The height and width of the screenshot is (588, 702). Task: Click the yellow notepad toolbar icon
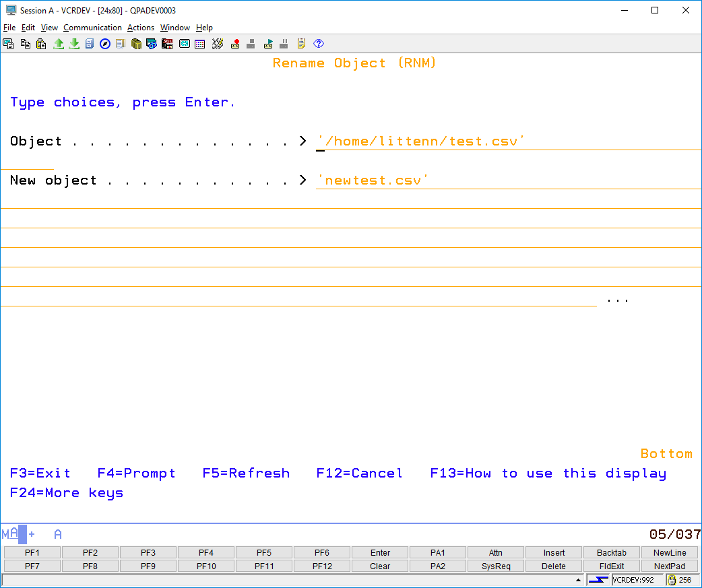click(301, 44)
